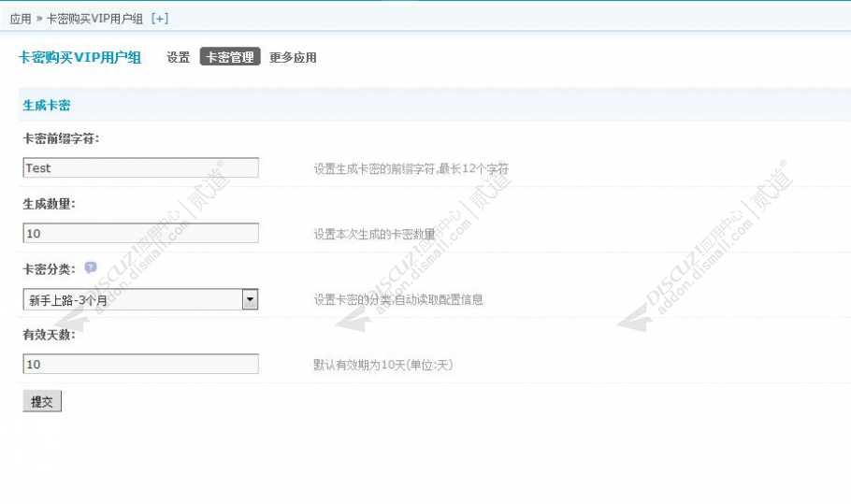This screenshot has width=851, height=504.
Task: Switch to the 卡密管理 tab
Action: tap(230, 57)
